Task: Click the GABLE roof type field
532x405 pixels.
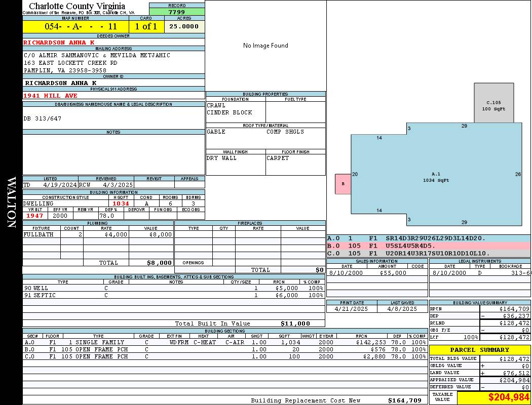Action: point(235,132)
